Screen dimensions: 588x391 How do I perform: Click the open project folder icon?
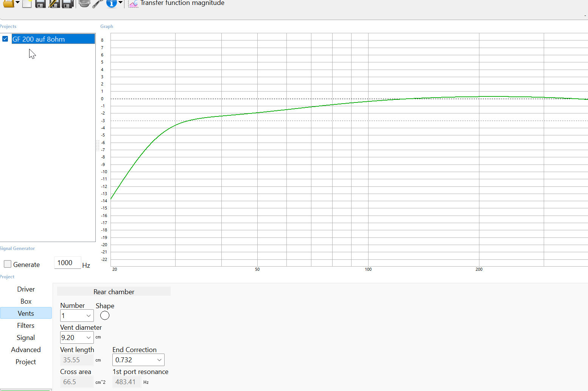8,3
